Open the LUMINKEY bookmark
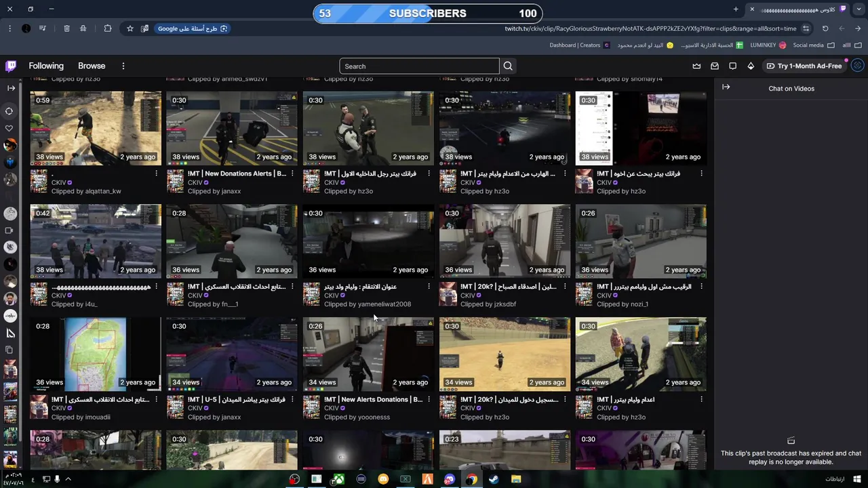Viewport: 868px width, 488px height. 768,45
